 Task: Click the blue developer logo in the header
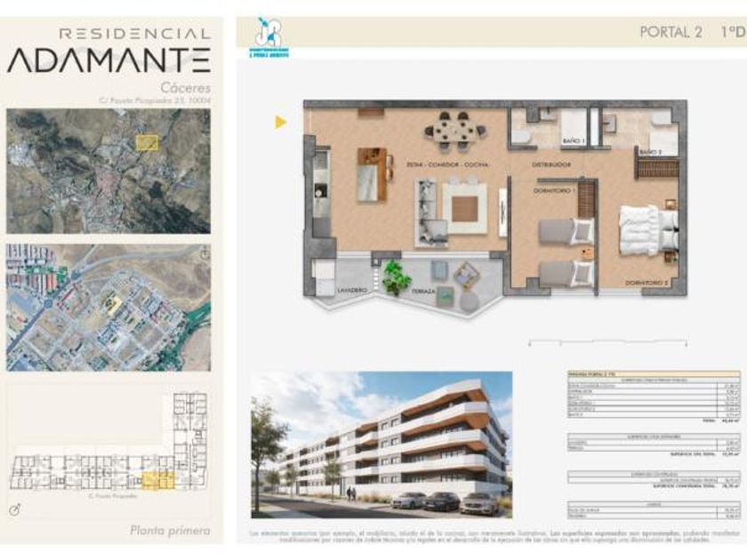[269, 38]
